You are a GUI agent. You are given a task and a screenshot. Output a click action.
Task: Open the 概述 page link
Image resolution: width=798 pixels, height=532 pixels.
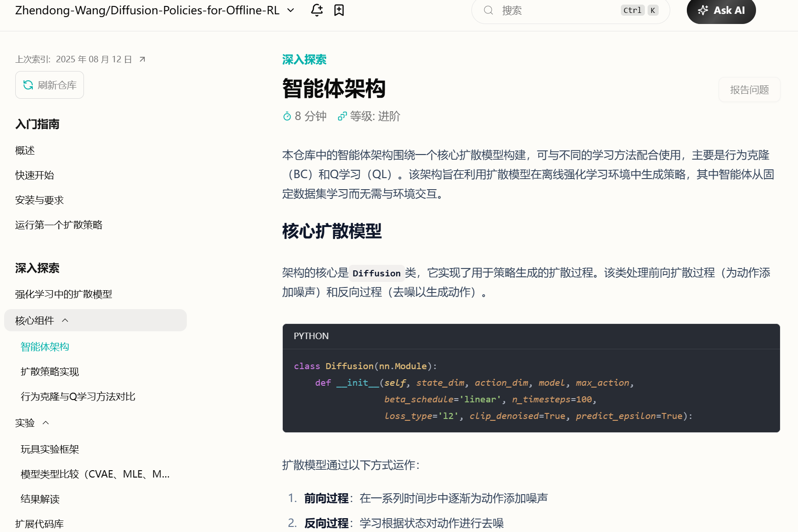click(24, 150)
